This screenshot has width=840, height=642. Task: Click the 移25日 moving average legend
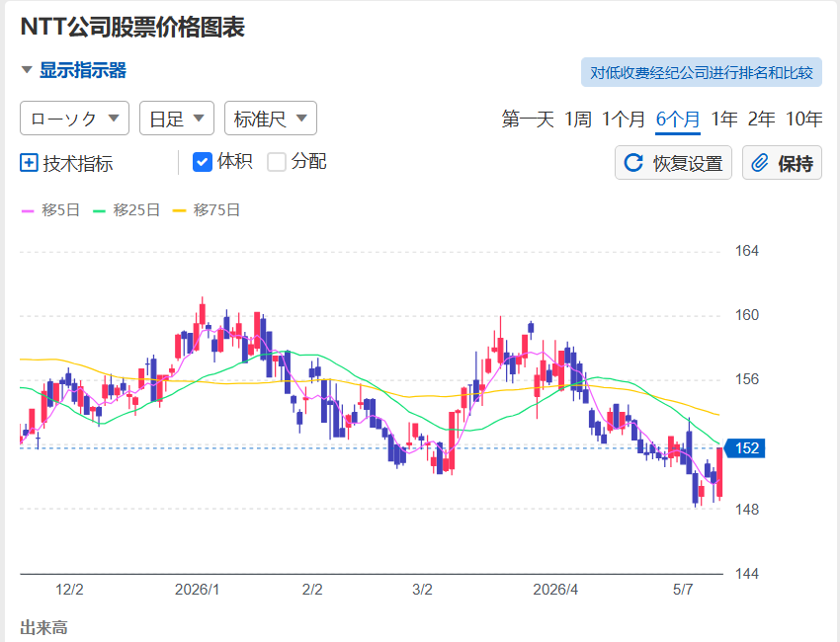[x=126, y=210]
